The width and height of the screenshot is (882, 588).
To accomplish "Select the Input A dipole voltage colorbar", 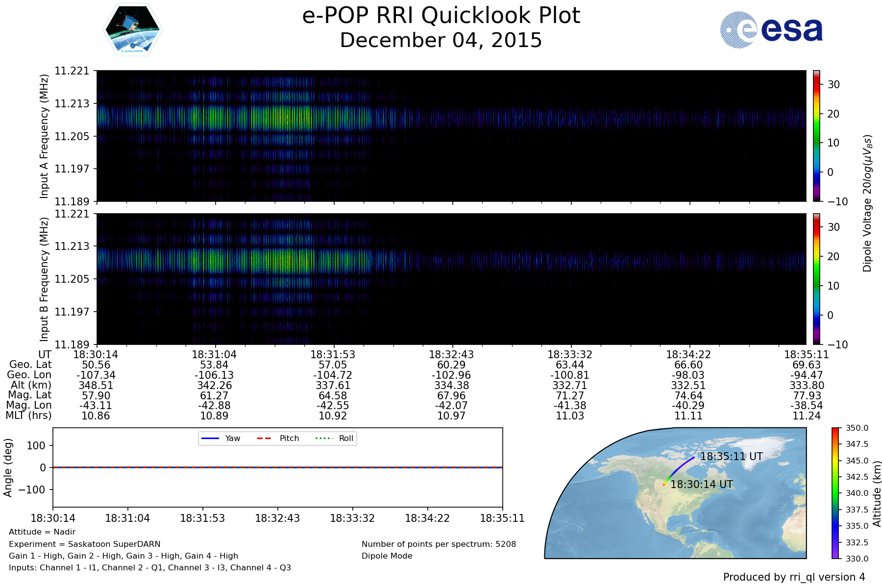I will 816,136.
